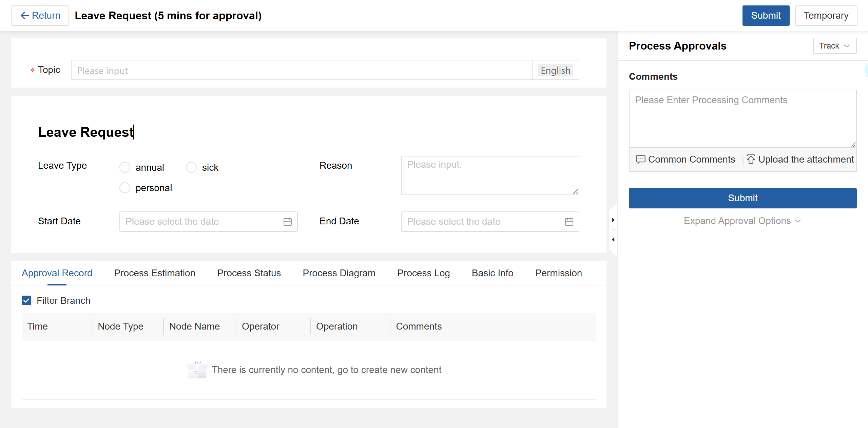Screen dimensions: 868x428
Task: Select the sick leave radio button
Action: [x=191, y=167]
